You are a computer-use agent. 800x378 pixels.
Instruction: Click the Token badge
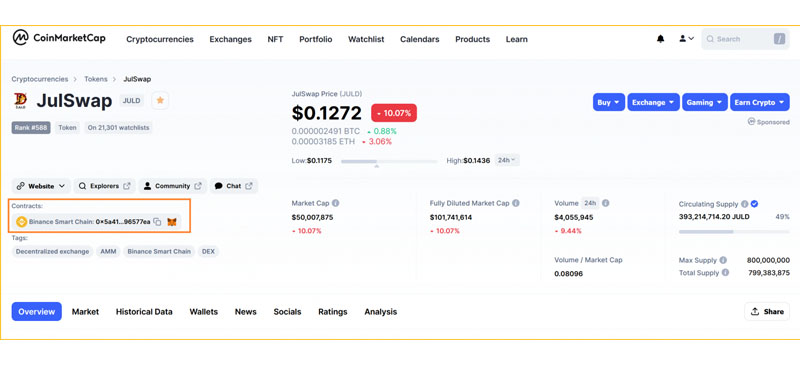tap(67, 128)
